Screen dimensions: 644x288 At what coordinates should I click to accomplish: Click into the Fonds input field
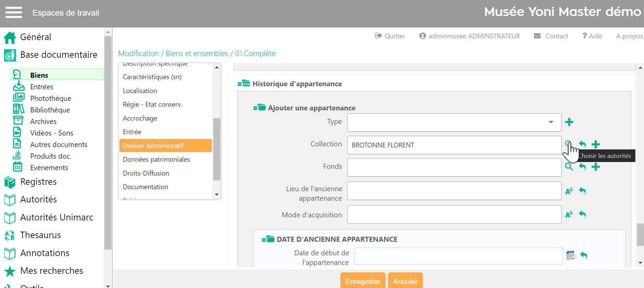click(454, 167)
